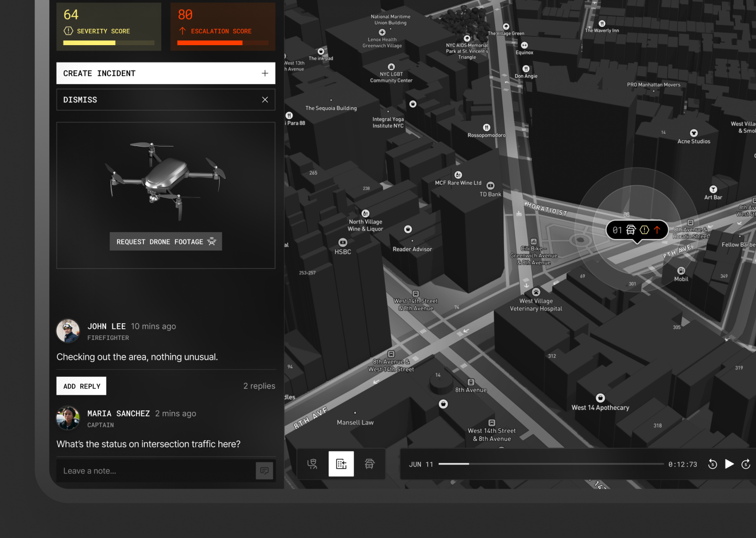Click the West 14 Apothecary map pin

600,398
